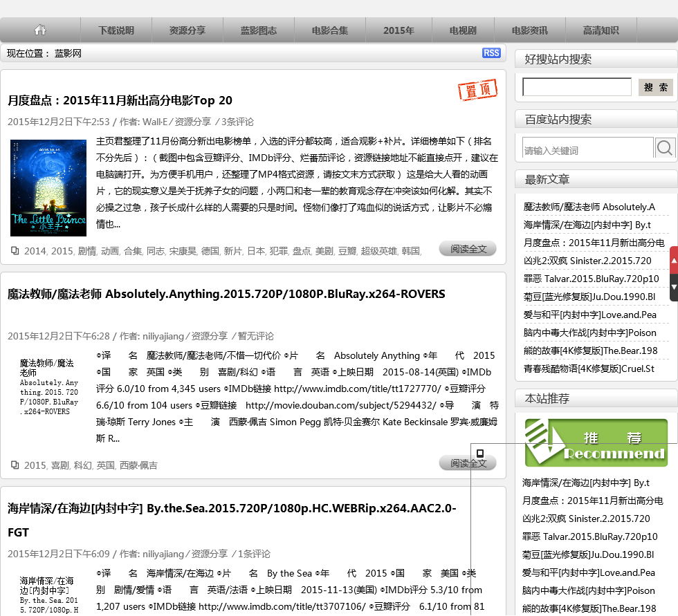Open latest article 魔法教师/魔法老师 Absolutely.A
This screenshot has width=678, height=616.
click(x=589, y=207)
